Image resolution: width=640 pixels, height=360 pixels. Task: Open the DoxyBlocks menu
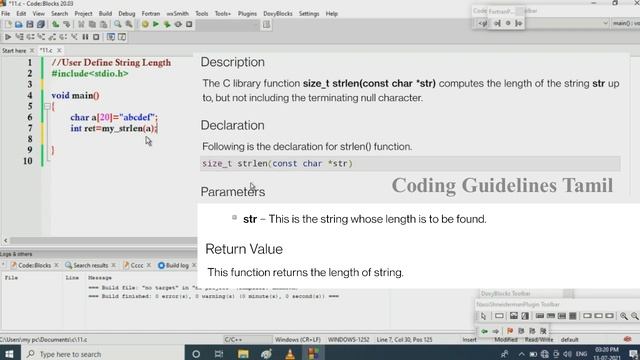click(x=278, y=13)
